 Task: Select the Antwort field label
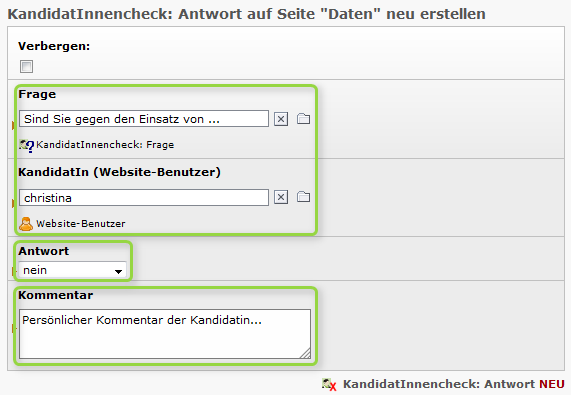tap(43, 251)
